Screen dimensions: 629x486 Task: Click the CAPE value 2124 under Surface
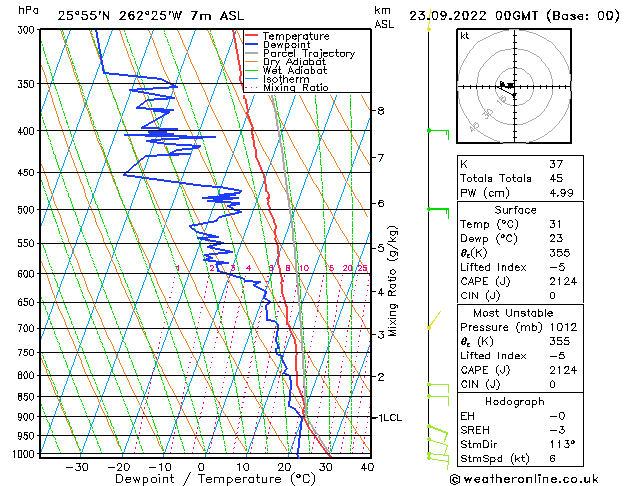click(x=563, y=281)
